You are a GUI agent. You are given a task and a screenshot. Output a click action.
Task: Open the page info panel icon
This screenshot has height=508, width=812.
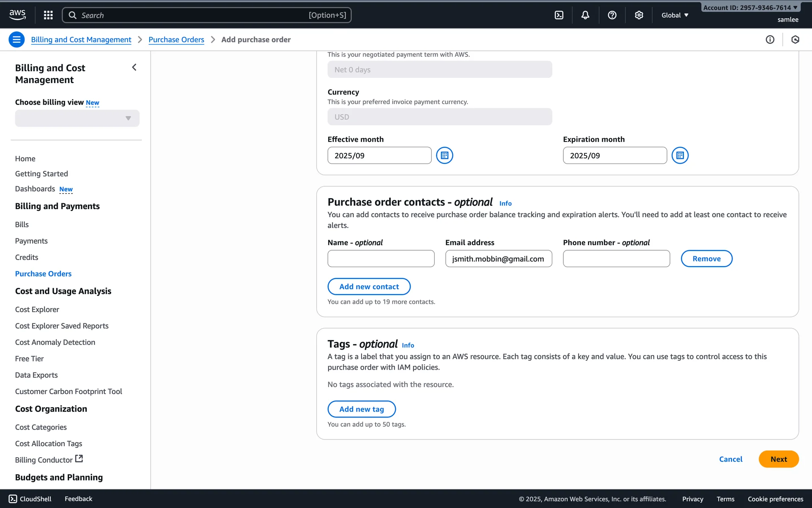coord(770,39)
